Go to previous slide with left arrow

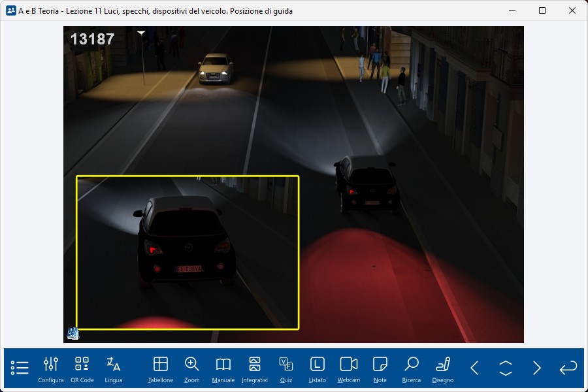475,368
